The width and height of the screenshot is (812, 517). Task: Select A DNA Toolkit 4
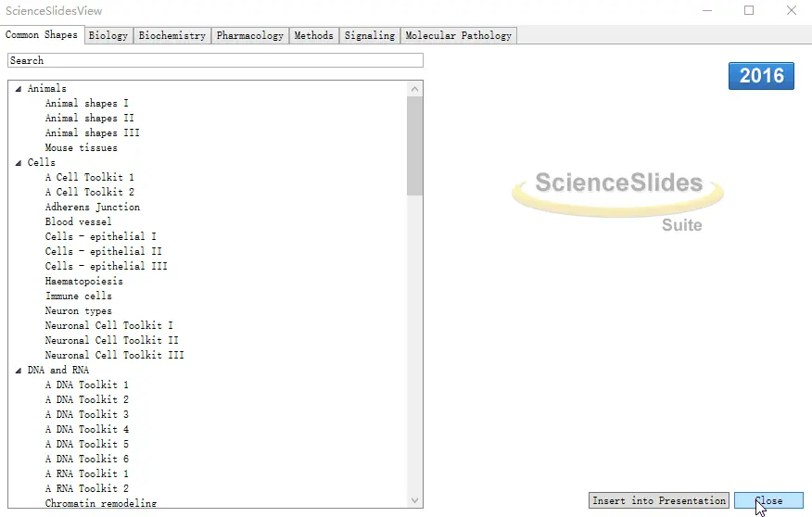click(86, 429)
